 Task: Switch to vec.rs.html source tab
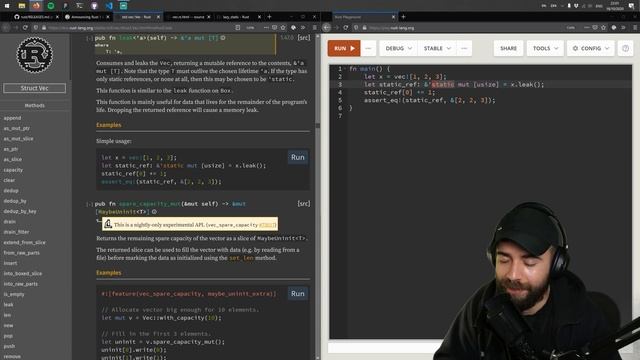(188, 17)
